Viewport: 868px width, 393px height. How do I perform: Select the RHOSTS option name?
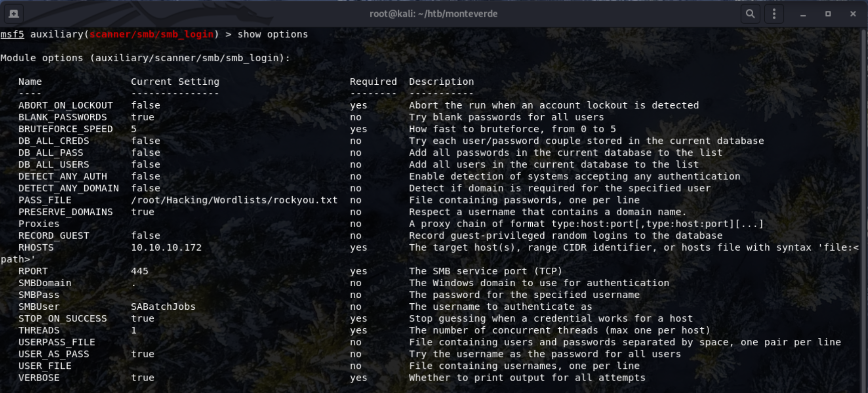coord(36,247)
